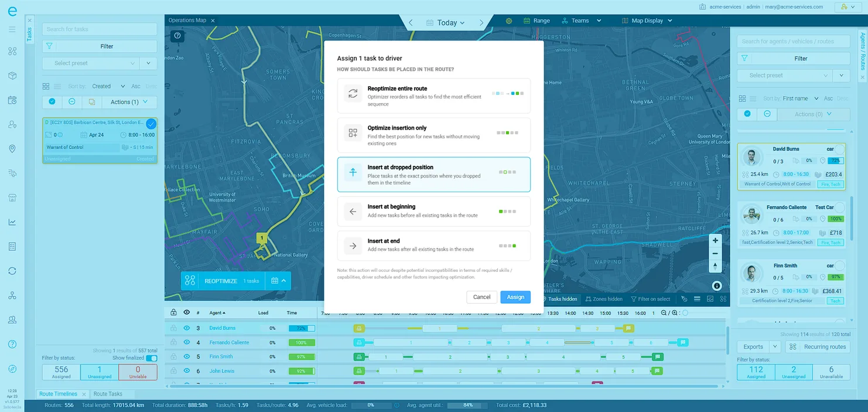Select the Route Timelines tab
Screen dimensions: 868x412
tap(58, 394)
